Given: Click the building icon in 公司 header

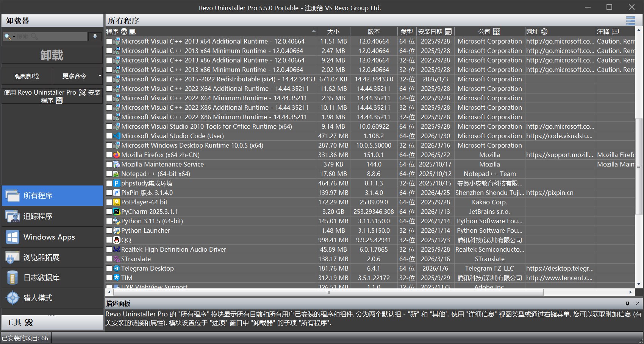Looking at the screenshot, I should click(x=497, y=31).
